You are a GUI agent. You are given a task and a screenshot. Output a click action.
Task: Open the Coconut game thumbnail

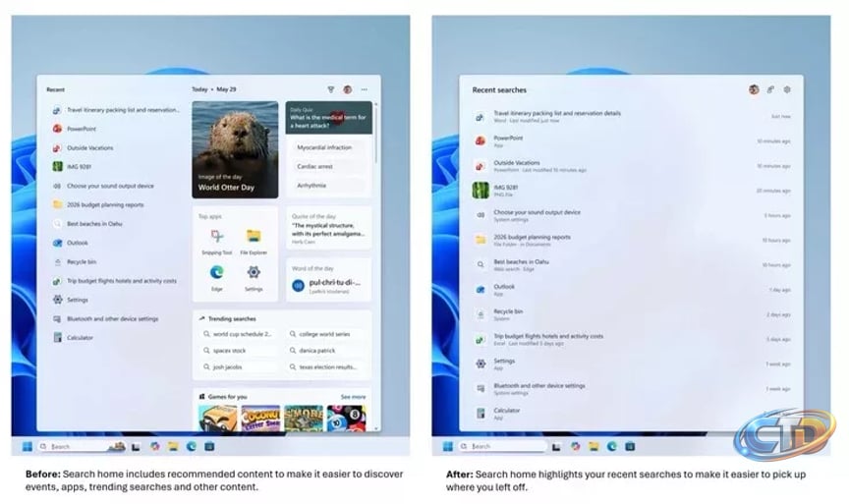[261, 419]
